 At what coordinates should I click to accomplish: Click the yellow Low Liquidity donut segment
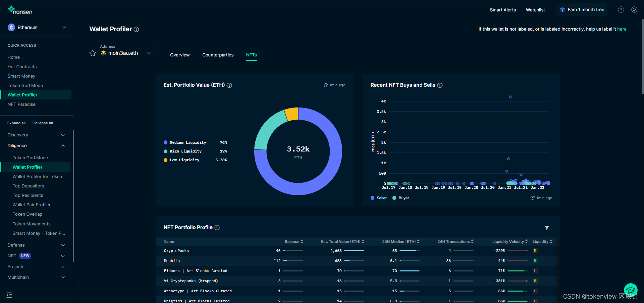[x=292, y=114]
